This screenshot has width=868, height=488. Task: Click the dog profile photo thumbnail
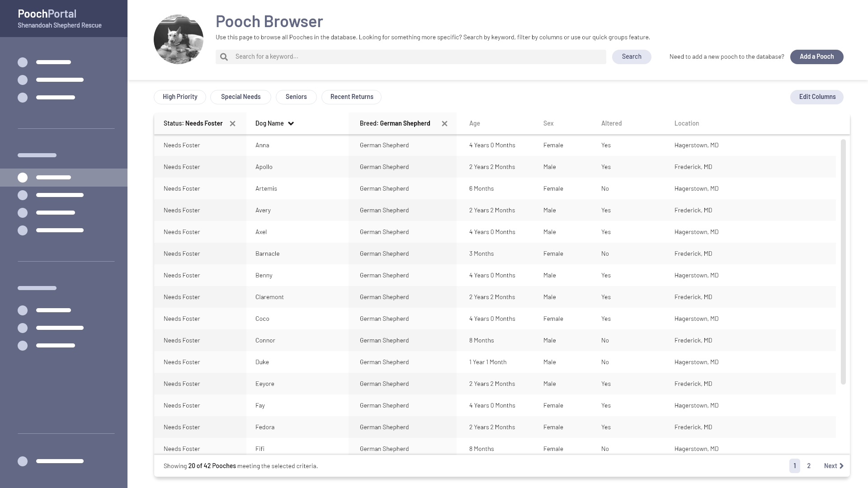[x=179, y=39]
